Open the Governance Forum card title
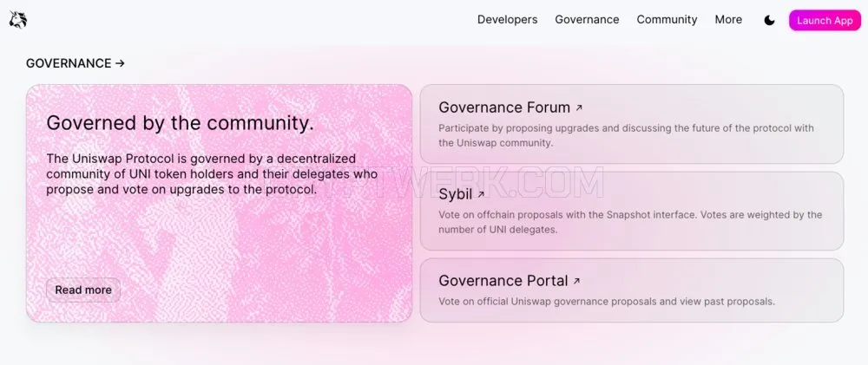 pos(504,108)
